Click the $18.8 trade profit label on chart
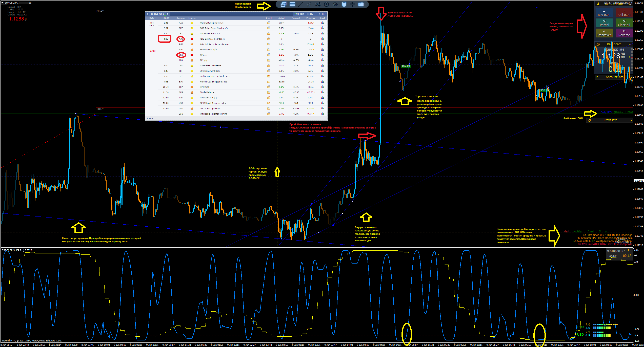The image size is (644, 347). pos(544,90)
